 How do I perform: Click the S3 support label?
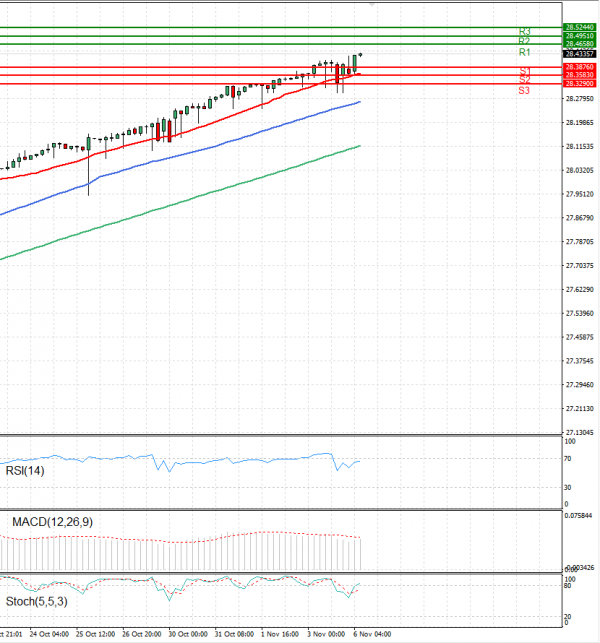[x=524, y=91]
